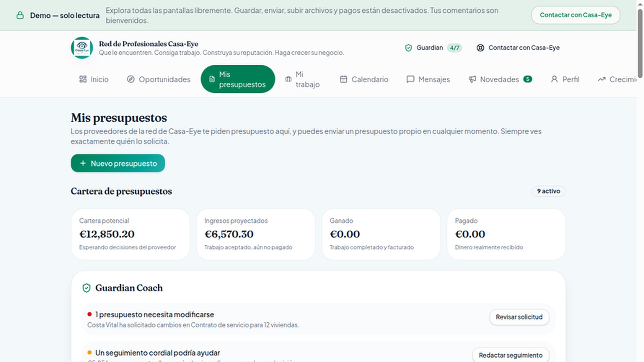644x362 pixels.
Task: Click the Guardian Coach shield icon
Action: coord(87,288)
